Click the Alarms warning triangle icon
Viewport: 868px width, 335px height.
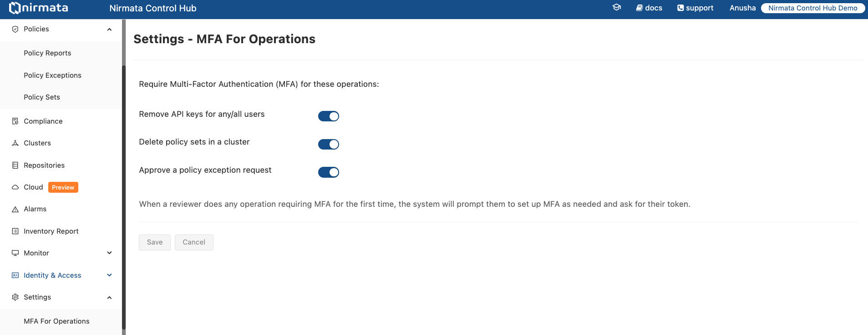coord(15,209)
